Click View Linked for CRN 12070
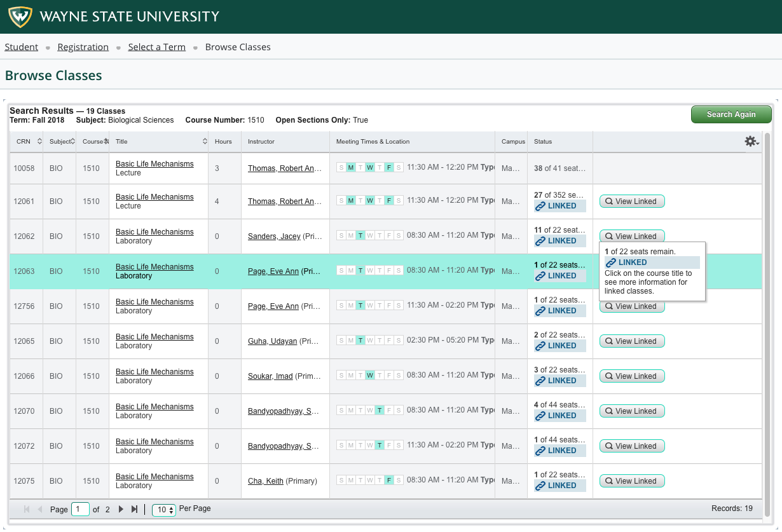 [632, 411]
